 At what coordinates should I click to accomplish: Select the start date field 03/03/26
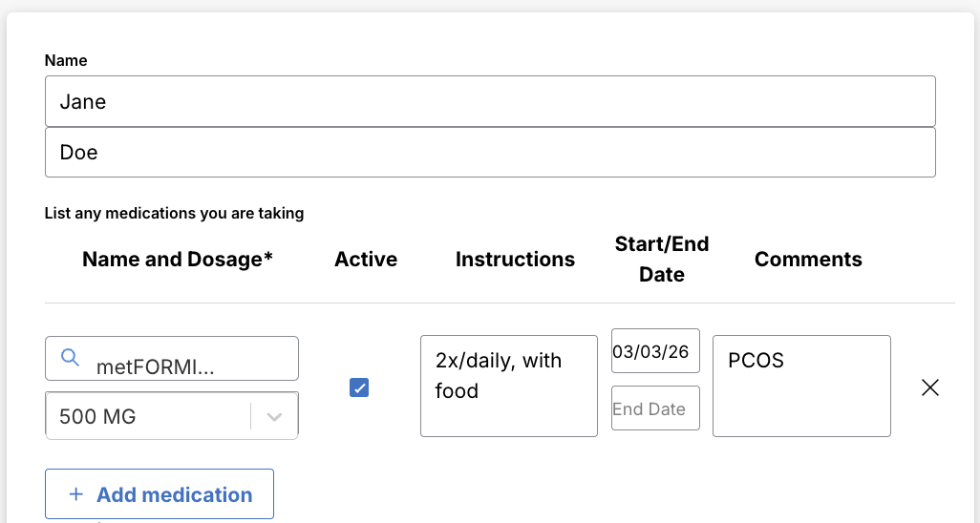(x=655, y=352)
